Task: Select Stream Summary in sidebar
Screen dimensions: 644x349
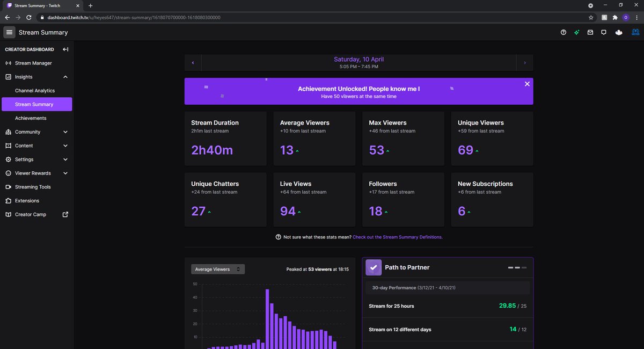Action: coord(36,104)
